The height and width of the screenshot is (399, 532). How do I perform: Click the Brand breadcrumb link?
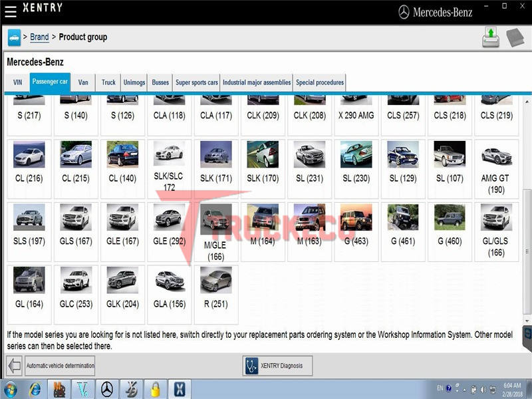coord(39,37)
